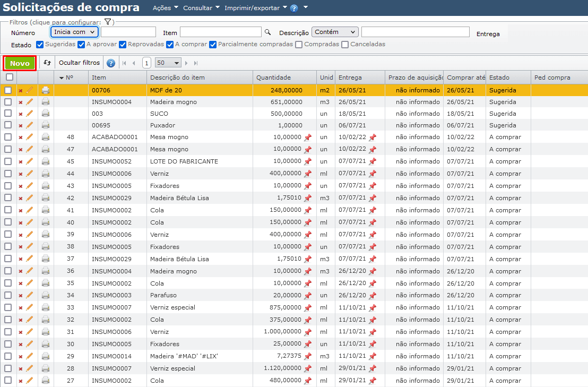Enable the Compradas state checkbox

point(299,45)
